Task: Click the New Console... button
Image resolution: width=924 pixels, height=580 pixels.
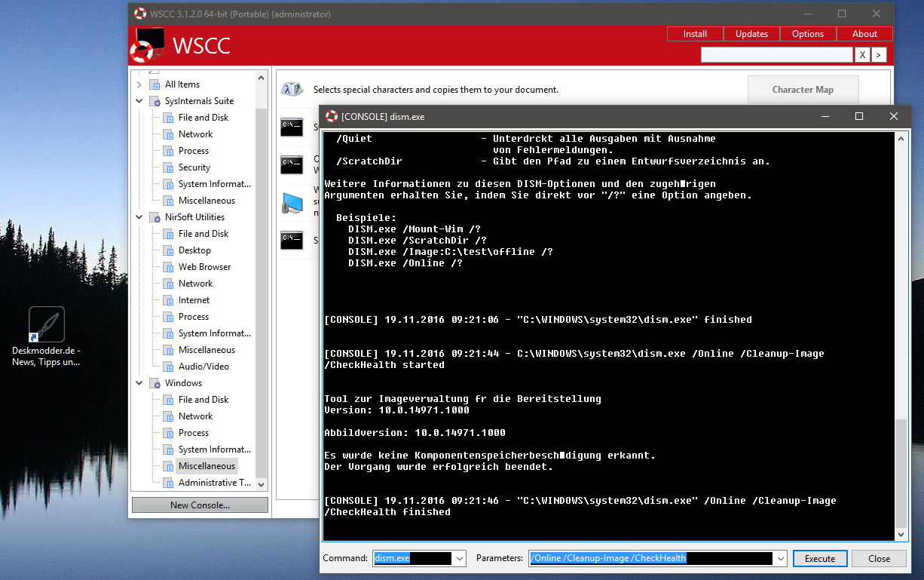Action: click(200, 505)
